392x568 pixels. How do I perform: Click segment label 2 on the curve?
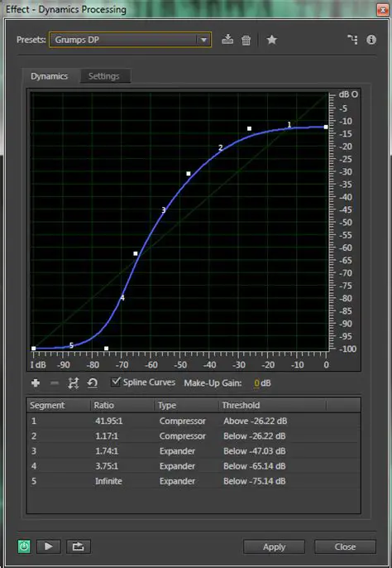(x=221, y=147)
